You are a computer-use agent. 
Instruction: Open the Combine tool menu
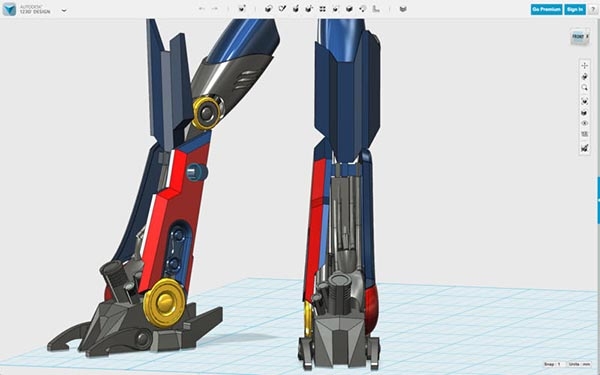point(349,9)
